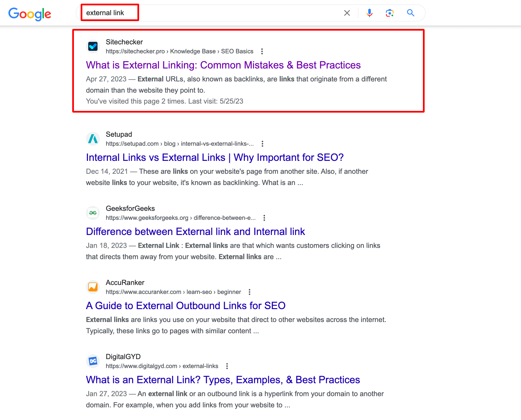Open the three-dot menu for GeeksforGeeks result
This screenshot has height=420, width=521.
point(264,218)
